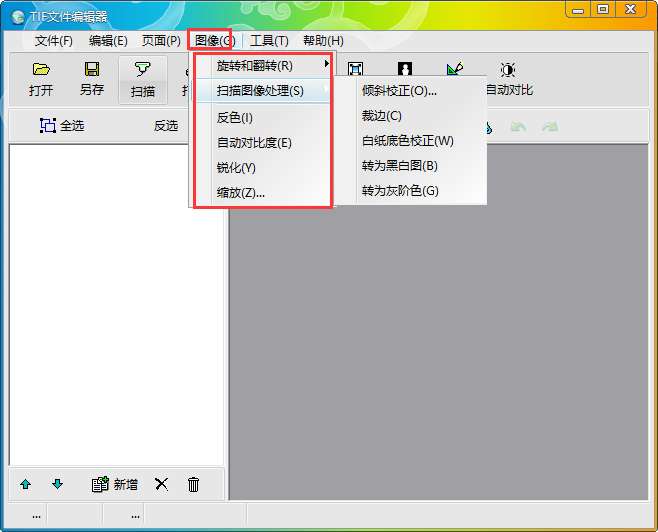Click the 打开 folder icon in the toolbar
This screenshot has height=532, width=658.
41,69
